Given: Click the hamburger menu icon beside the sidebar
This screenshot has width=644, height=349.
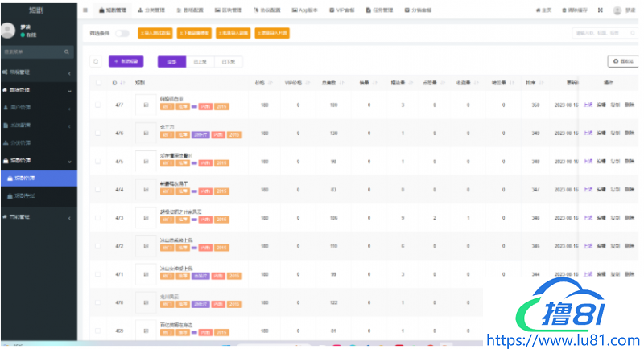Looking at the screenshot, I should pos(85,10).
